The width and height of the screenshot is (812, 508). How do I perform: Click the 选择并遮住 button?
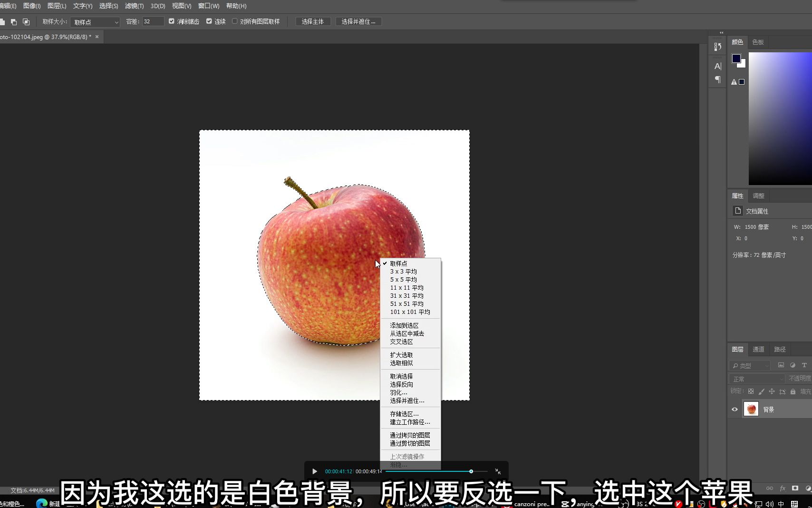[358, 21]
